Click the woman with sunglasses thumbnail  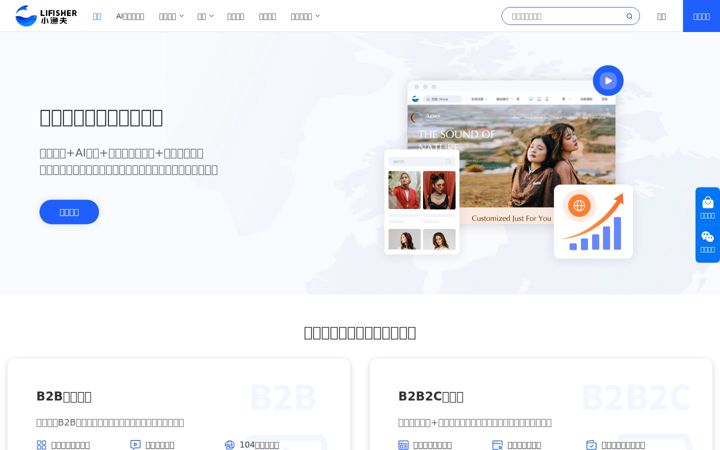pyautogui.click(x=439, y=190)
